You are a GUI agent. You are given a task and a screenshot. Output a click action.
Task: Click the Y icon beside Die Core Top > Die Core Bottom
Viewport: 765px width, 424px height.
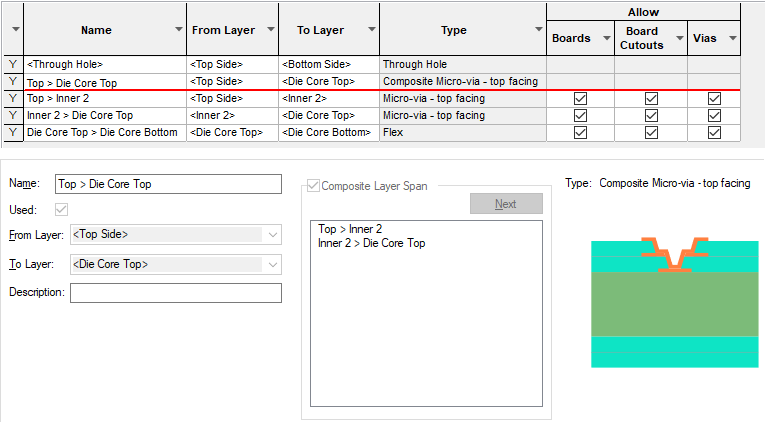pyautogui.click(x=13, y=132)
